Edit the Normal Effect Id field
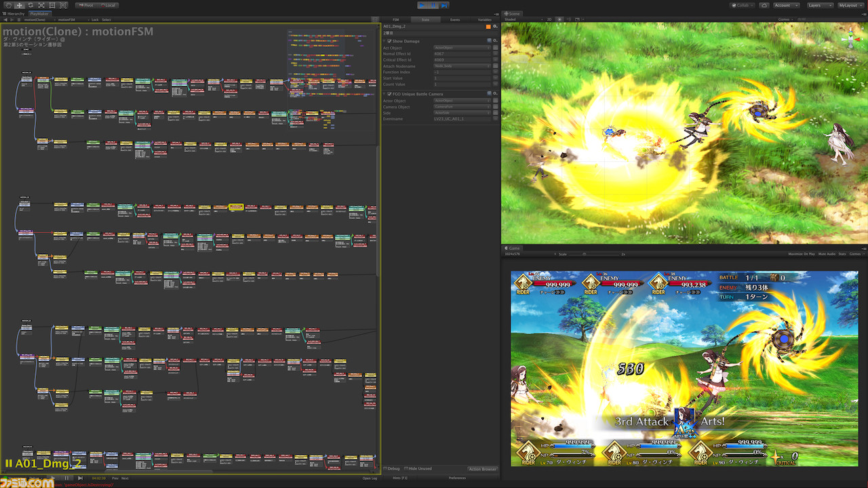The height and width of the screenshot is (488, 868). click(x=462, y=54)
